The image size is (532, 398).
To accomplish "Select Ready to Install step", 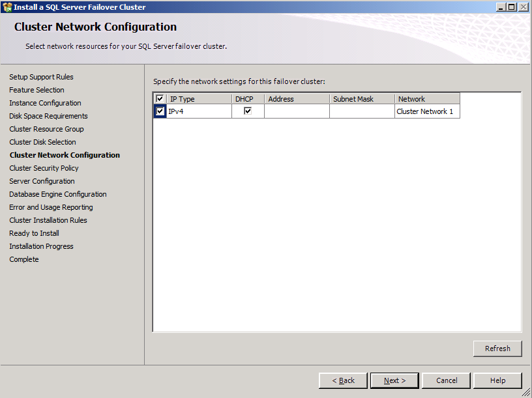I will tap(35, 233).
